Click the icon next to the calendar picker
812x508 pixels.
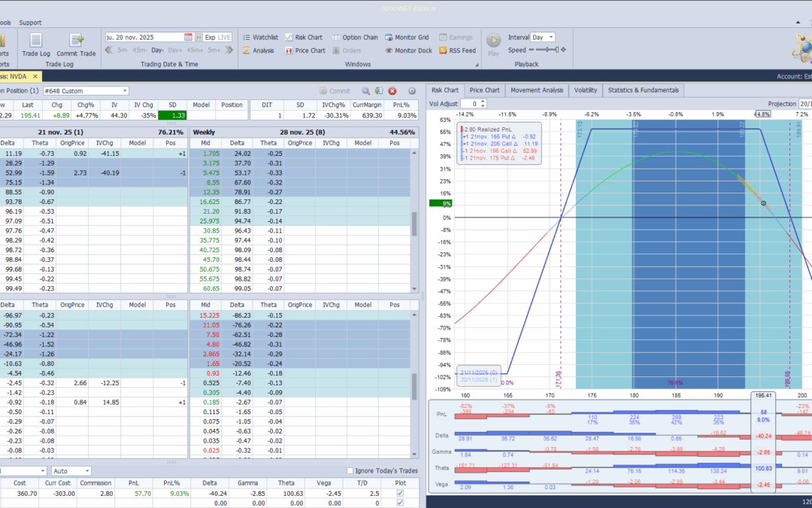[198, 38]
